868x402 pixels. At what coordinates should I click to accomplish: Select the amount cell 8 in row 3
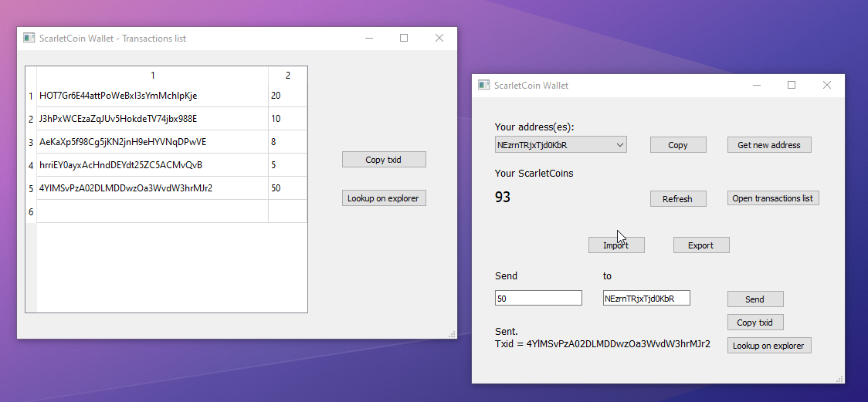coord(287,142)
